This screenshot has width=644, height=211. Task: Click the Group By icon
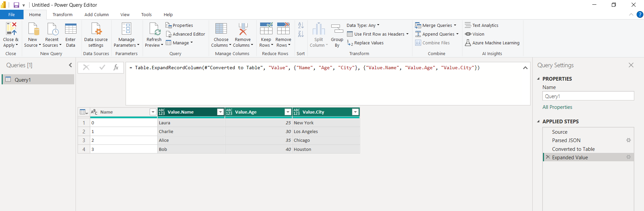(x=337, y=29)
